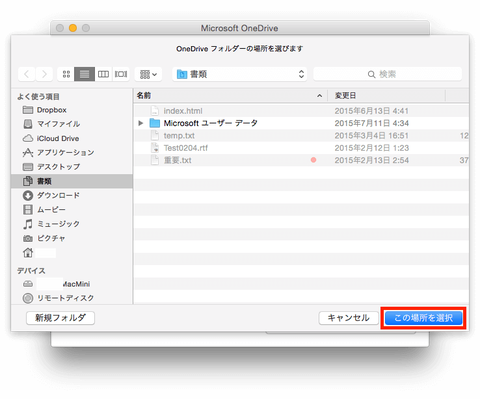Click the 新規フォルダ button

[x=60, y=318]
